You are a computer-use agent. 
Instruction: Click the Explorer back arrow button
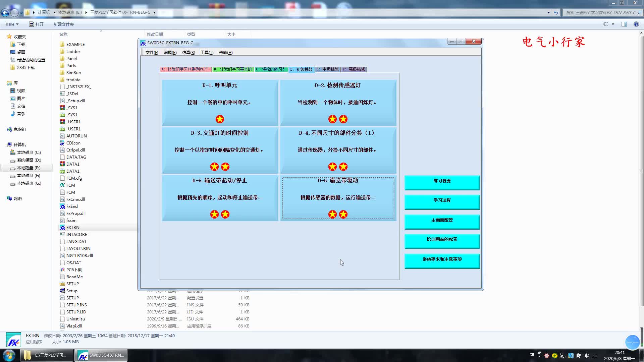tap(5, 13)
